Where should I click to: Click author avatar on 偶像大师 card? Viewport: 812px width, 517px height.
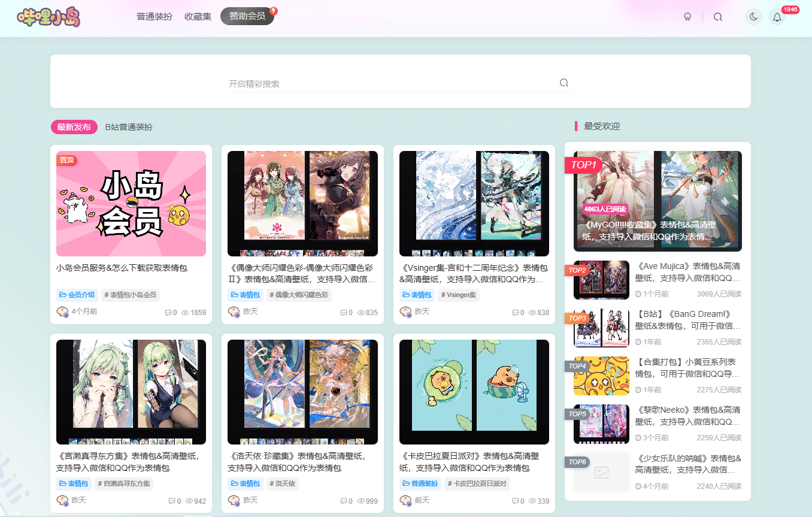(x=234, y=312)
